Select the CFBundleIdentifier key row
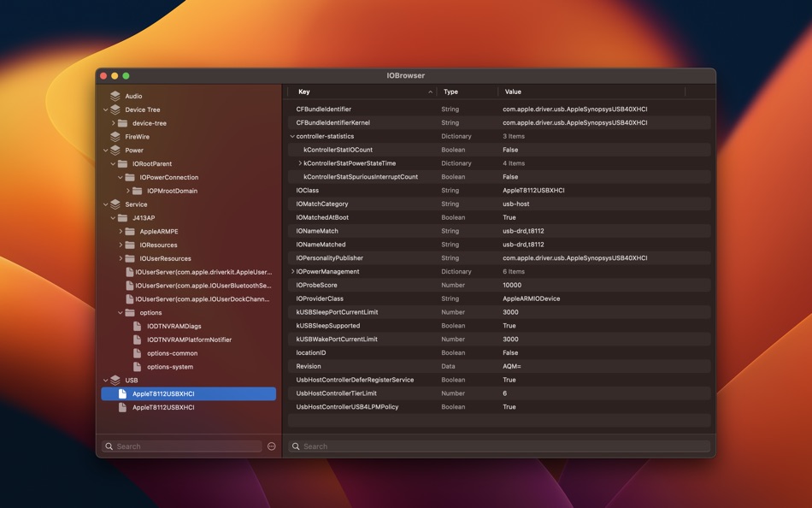 (499, 109)
